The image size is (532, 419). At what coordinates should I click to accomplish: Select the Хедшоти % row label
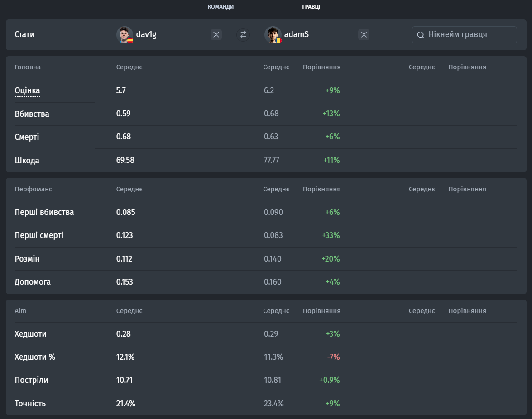[x=34, y=357]
